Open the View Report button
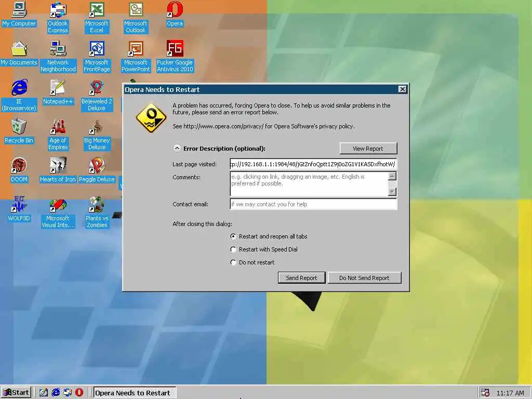This screenshot has width=532, height=399. click(x=368, y=148)
